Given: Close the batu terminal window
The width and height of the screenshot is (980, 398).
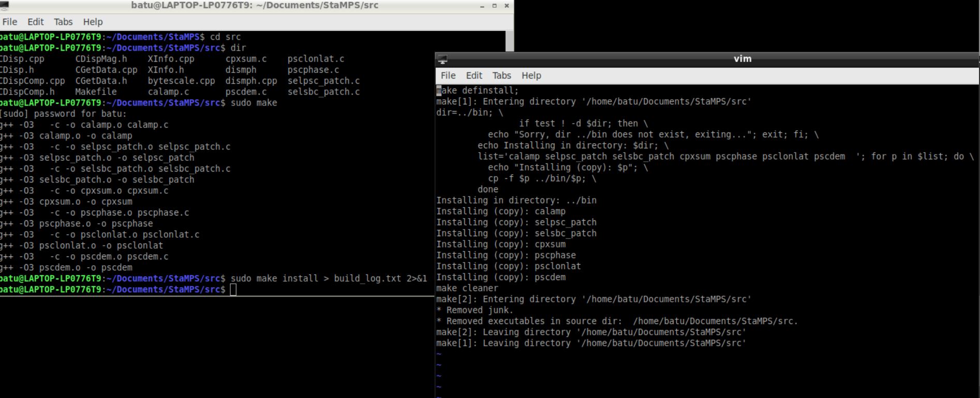Looking at the screenshot, I should tap(507, 6).
